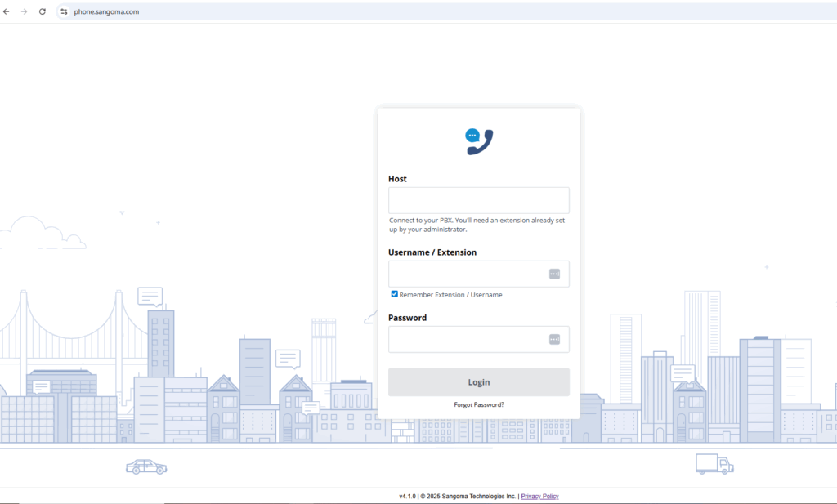Go back using browser back arrow
Image resolution: width=837 pixels, height=504 pixels.
7,11
